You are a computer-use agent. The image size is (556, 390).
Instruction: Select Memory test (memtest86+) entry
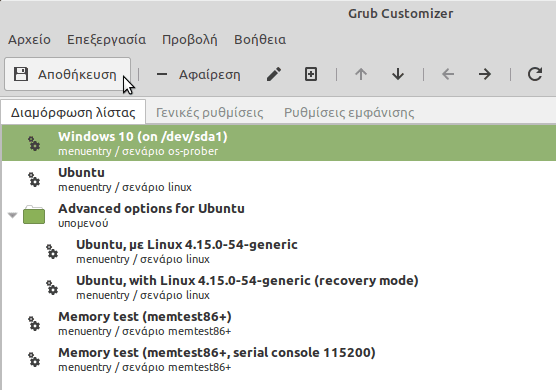(279, 323)
